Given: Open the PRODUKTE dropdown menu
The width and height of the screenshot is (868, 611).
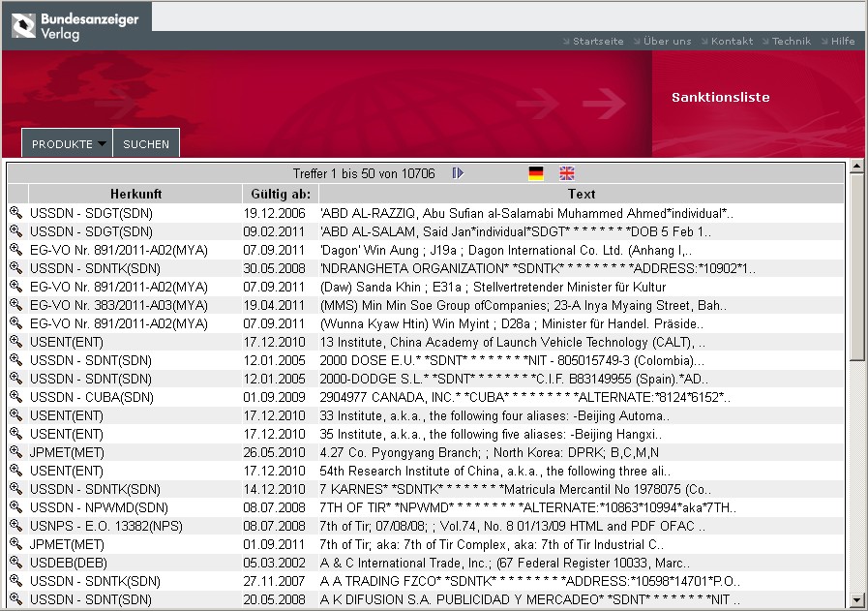Looking at the screenshot, I should tap(68, 144).
